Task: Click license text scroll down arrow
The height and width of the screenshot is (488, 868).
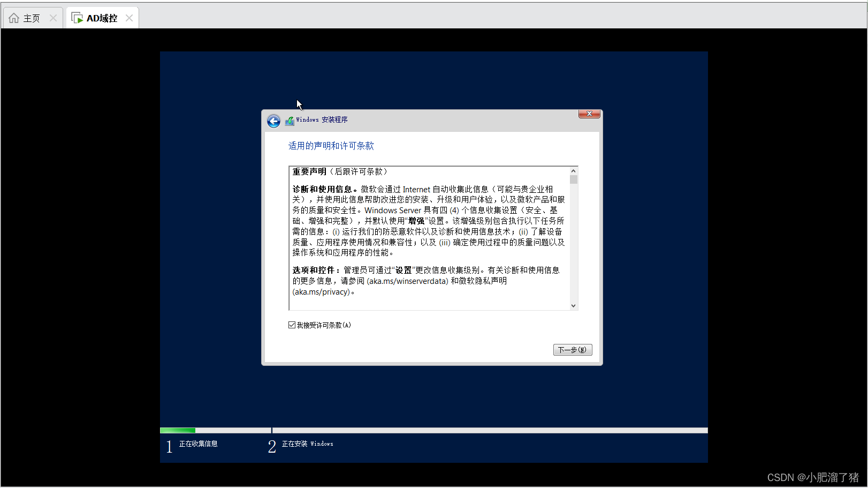Action: click(x=573, y=306)
